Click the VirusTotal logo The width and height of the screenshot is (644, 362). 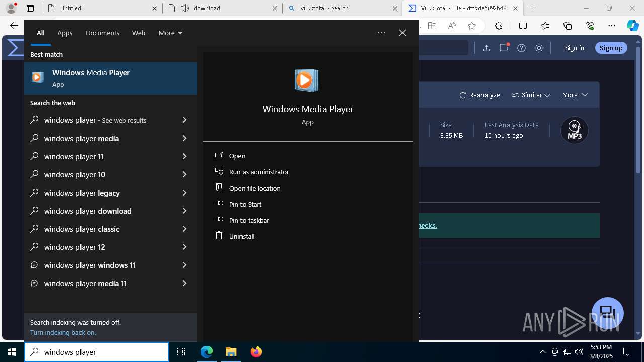[15, 48]
